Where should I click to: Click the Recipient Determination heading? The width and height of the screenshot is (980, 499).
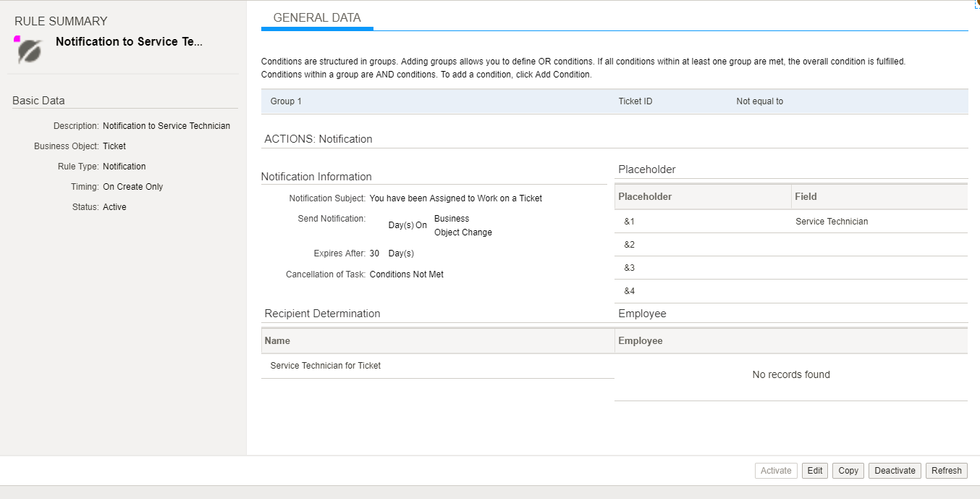pyautogui.click(x=322, y=314)
